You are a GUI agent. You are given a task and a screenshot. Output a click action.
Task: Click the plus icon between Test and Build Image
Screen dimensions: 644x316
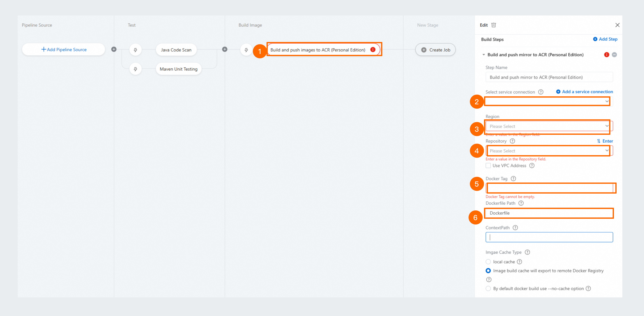pyautogui.click(x=225, y=49)
